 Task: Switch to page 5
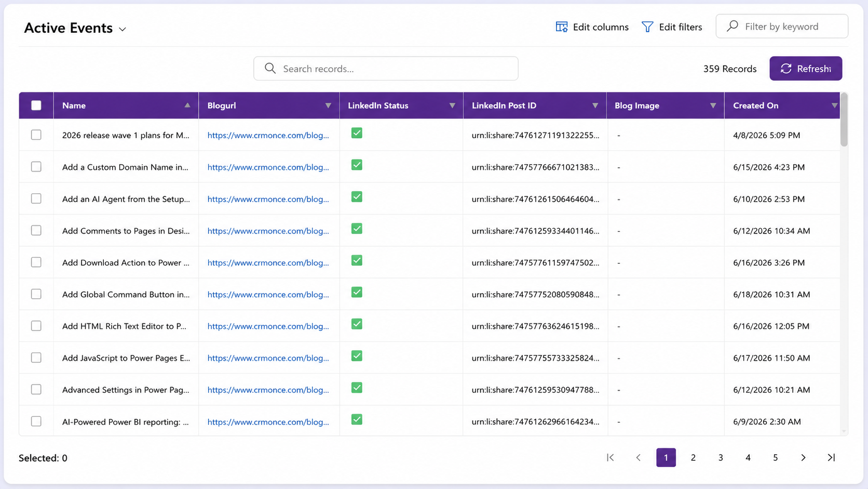coord(776,457)
